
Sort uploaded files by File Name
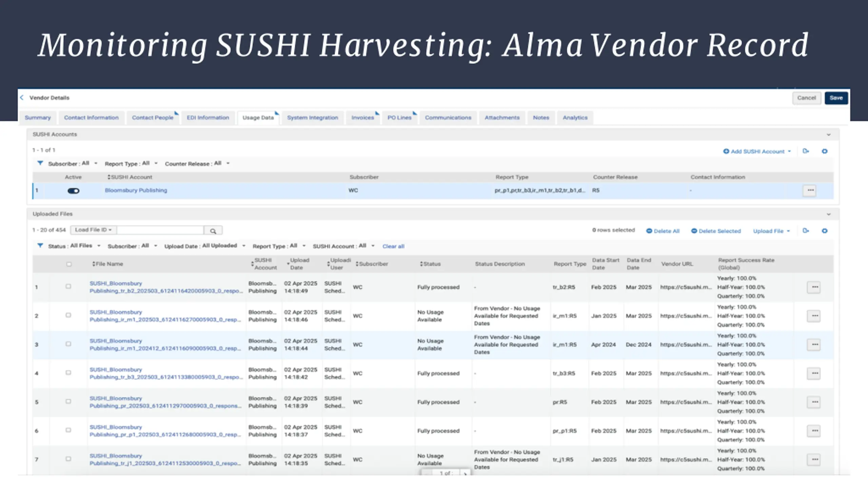107,264
